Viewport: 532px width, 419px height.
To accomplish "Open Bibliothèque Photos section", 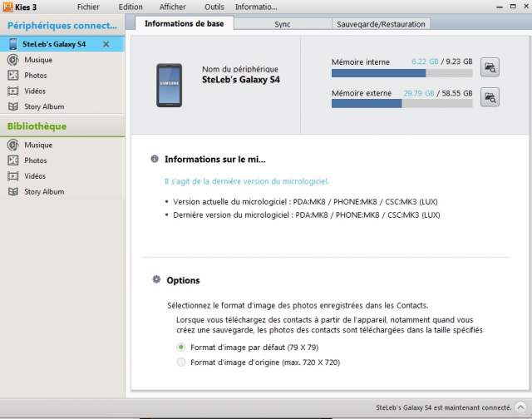I will coord(35,160).
